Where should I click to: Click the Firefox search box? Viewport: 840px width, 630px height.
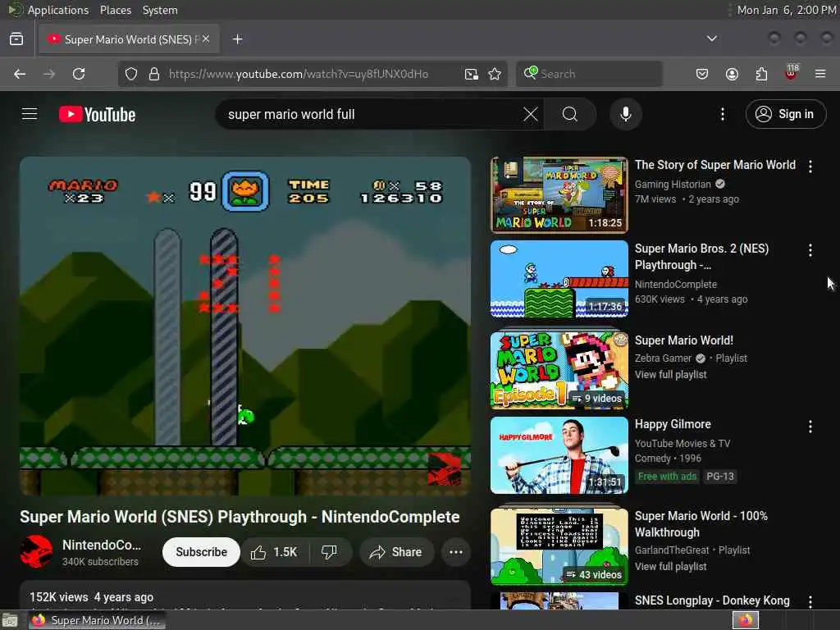(589, 74)
